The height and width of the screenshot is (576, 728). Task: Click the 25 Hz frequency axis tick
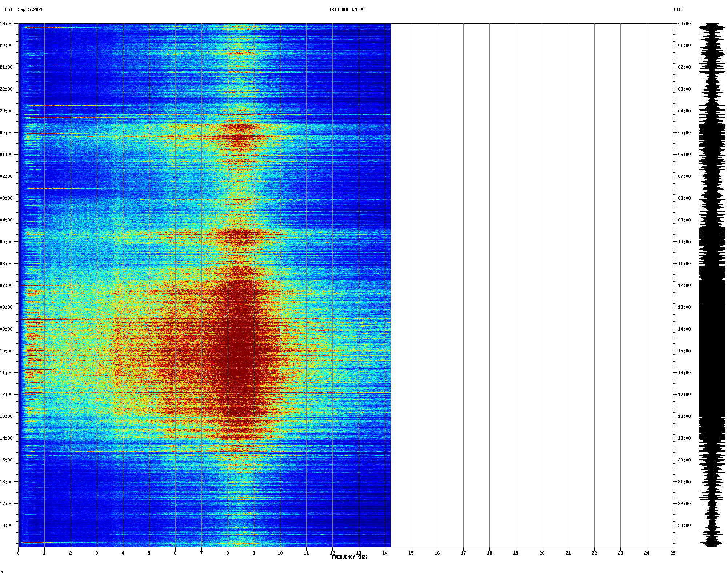(673, 553)
